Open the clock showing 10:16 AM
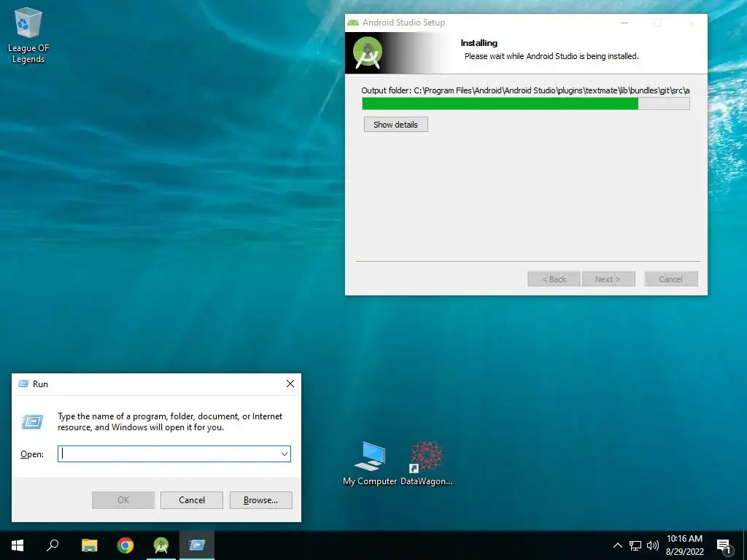The image size is (747, 560). pos(684,545)
